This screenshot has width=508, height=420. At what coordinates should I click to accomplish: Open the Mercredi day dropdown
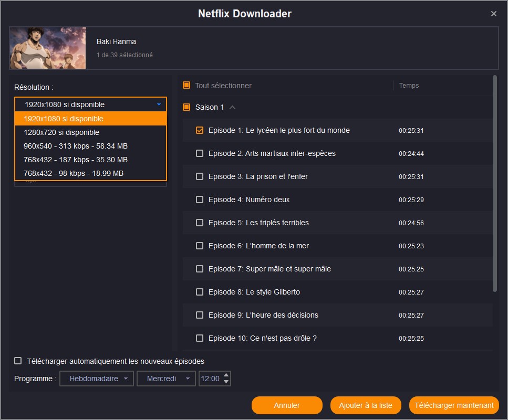[x=166, y=379]
